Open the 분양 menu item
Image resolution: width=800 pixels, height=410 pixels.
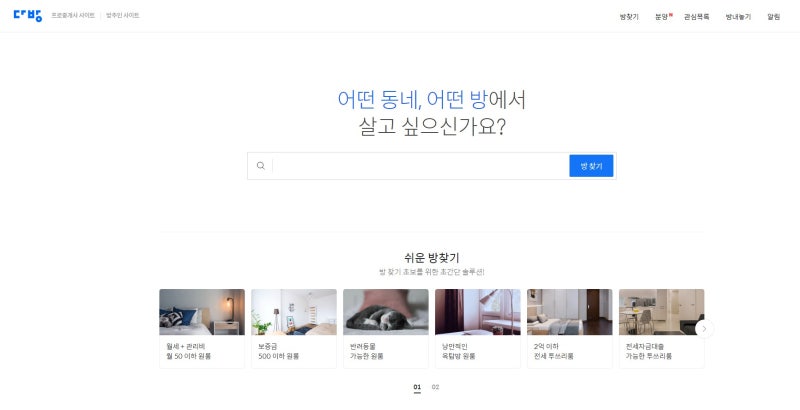coord(662,17)
